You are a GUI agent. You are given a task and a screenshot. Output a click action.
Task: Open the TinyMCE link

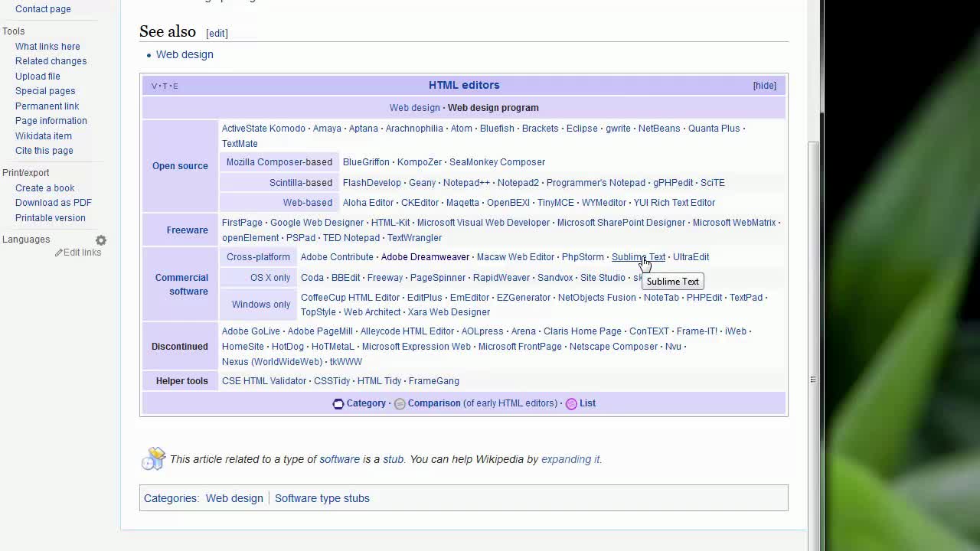click(555, 203)
